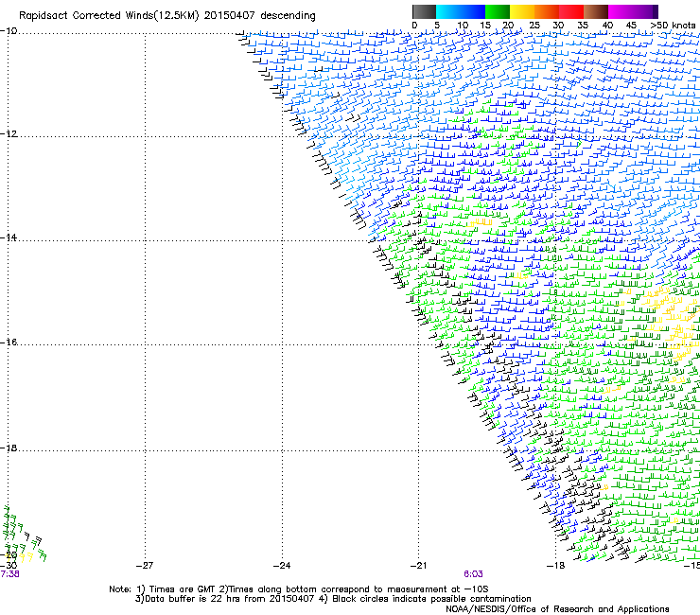Click the cyan 5-10 knots legend segment
This screenshot has width=700, height=615.
click(x=447, y=11)
